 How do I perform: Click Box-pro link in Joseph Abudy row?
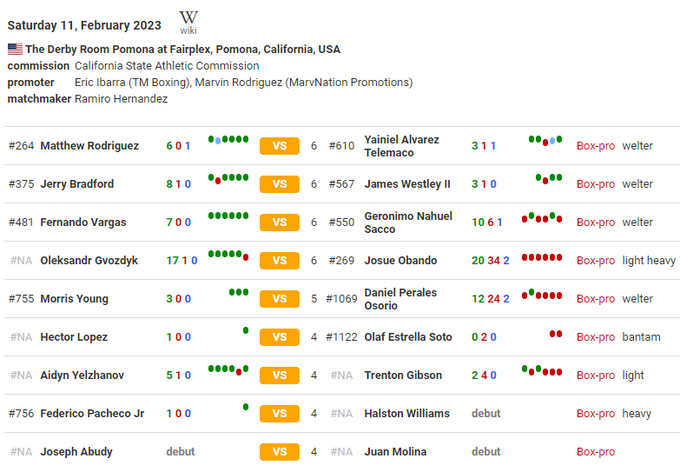coord(595,451)
